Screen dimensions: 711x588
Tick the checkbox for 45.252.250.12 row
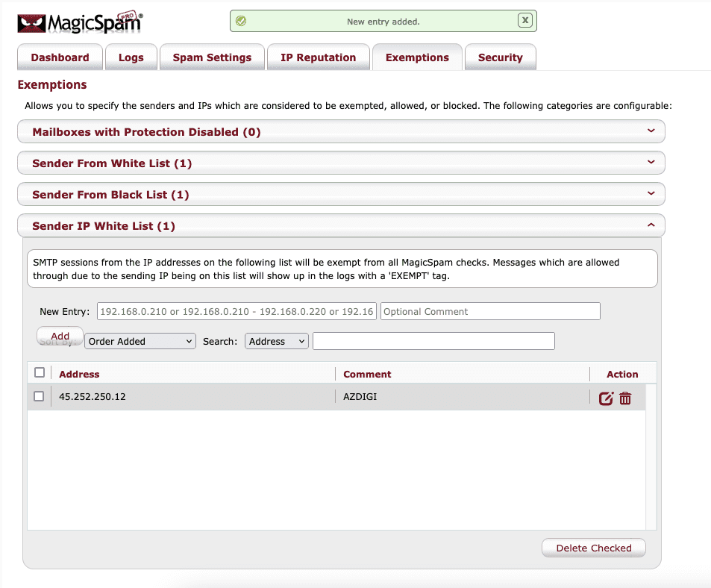[x=40, y=397]
